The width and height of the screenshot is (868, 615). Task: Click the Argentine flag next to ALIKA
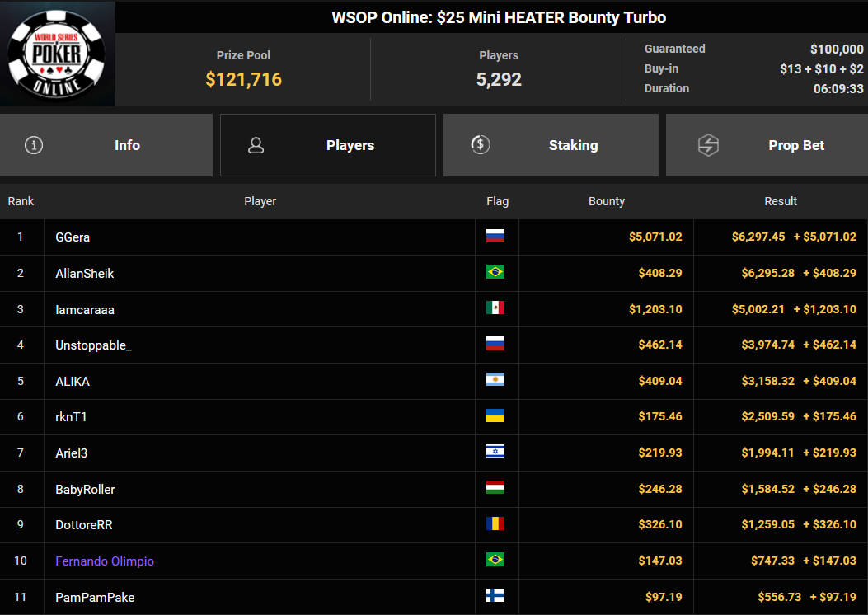(495, 380)
